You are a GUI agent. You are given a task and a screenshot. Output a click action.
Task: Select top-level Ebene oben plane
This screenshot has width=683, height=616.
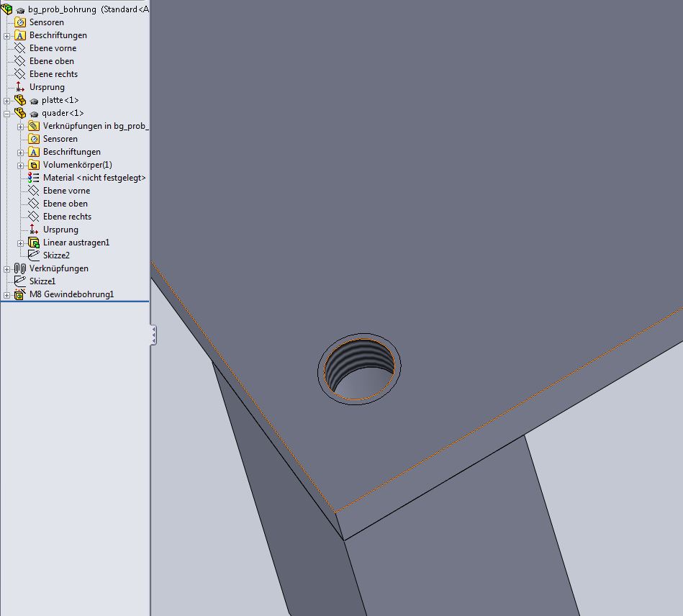[51, 61]
